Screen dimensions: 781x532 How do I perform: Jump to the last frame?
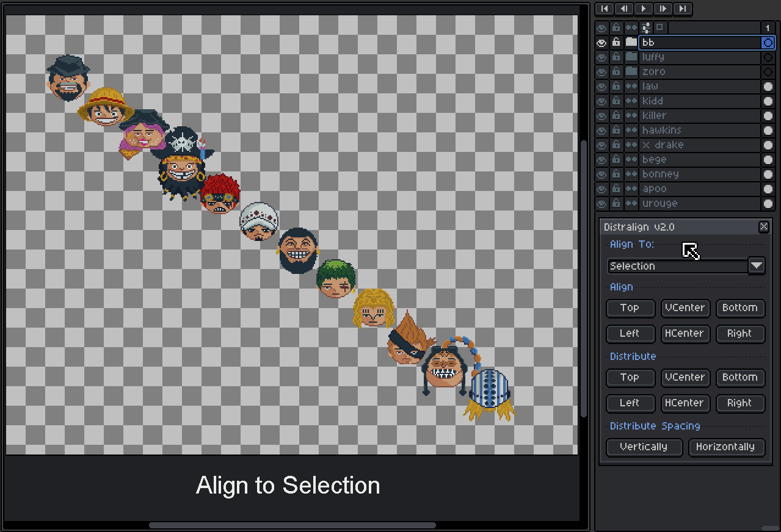(683, 9)
